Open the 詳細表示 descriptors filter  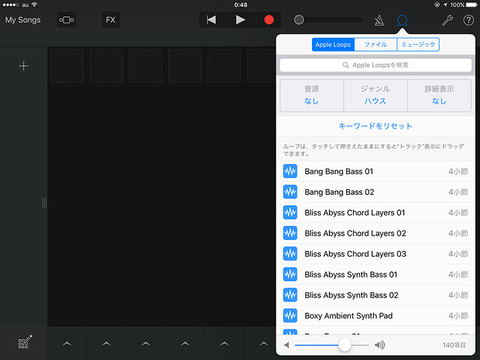point(439,95)
